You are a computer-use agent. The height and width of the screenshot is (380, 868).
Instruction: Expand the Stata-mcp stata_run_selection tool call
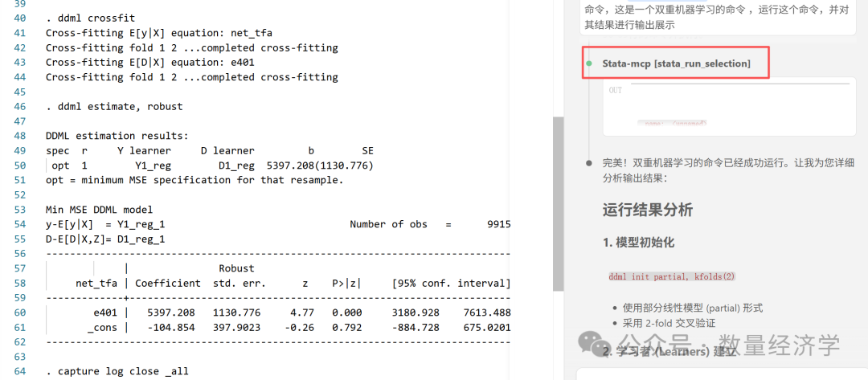tap(676, 63)
